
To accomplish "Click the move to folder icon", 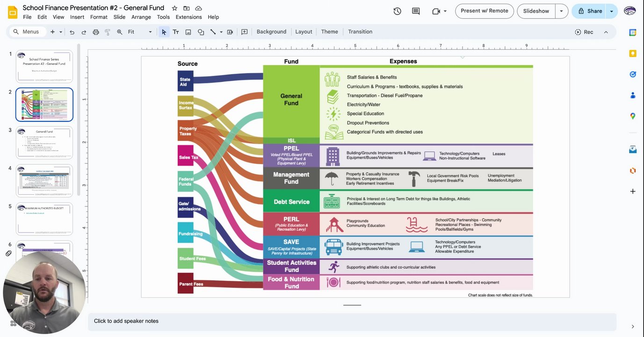I will coord(187,8).
